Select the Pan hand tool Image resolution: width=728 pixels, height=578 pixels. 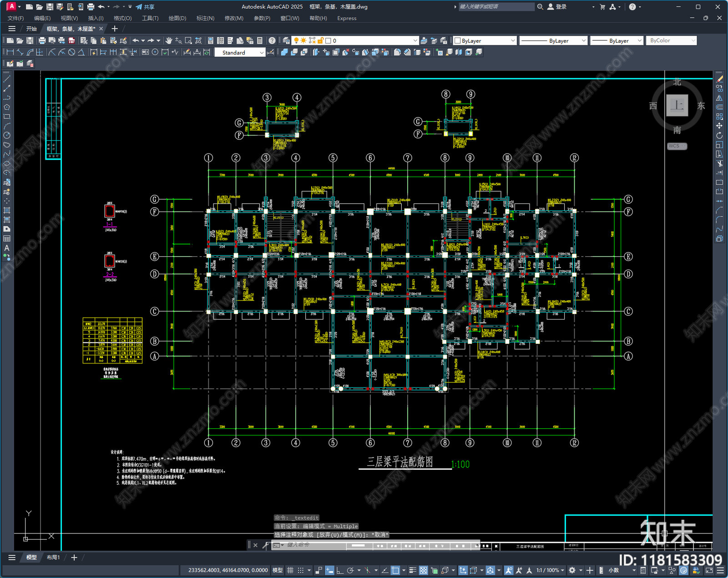[x=169, y=41]
